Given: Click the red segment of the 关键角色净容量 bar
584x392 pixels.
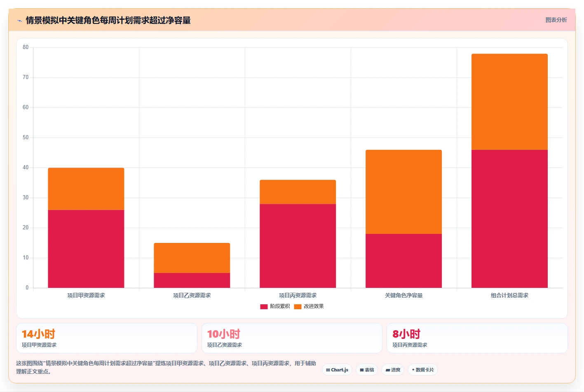Looking at the screenshot, I should 404,261.
